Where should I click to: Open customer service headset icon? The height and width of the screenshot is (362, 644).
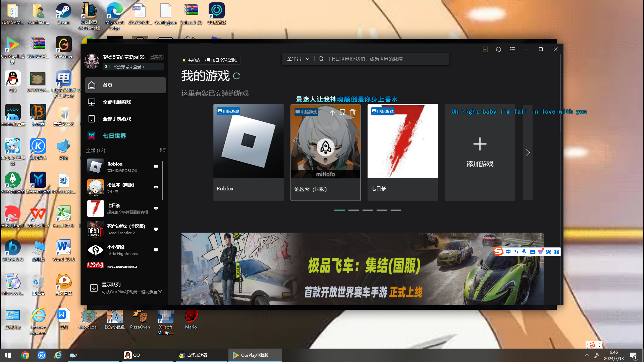pos(498,49)
